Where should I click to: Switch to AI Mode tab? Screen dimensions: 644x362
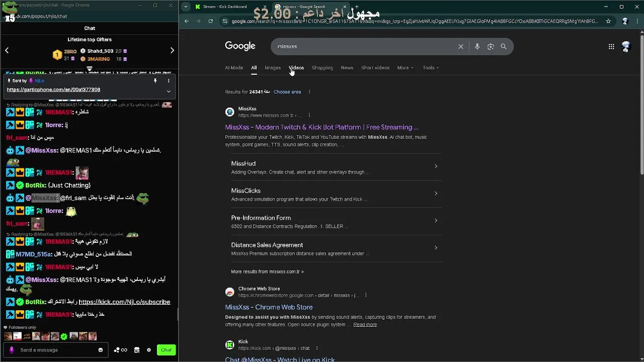[x=234, y=67]
